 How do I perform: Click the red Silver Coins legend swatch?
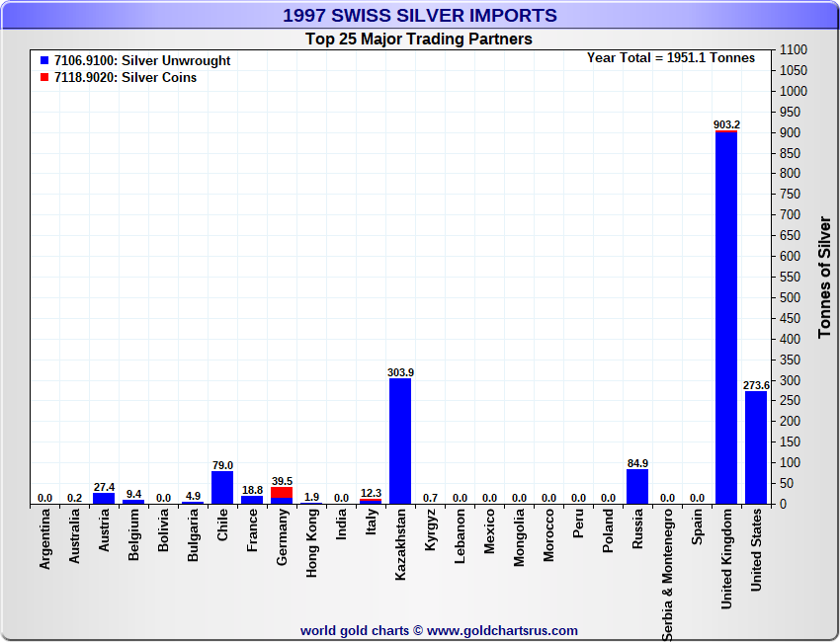tap(44, 78)
